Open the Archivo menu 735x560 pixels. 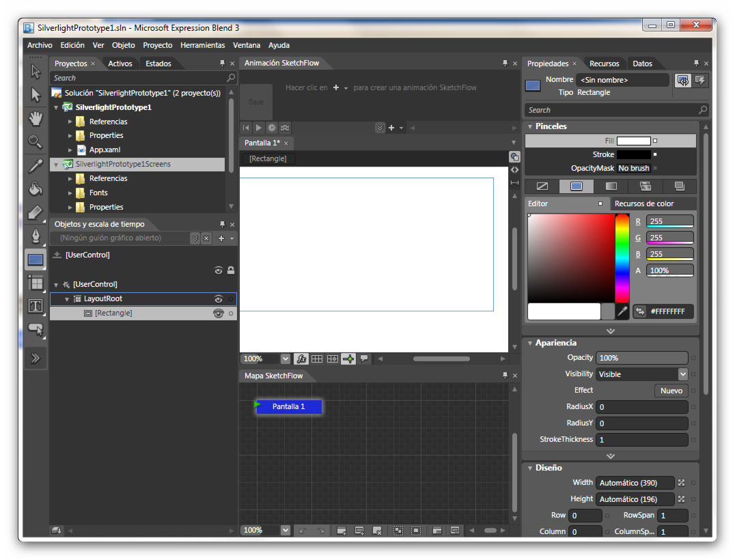pos(40,46)
